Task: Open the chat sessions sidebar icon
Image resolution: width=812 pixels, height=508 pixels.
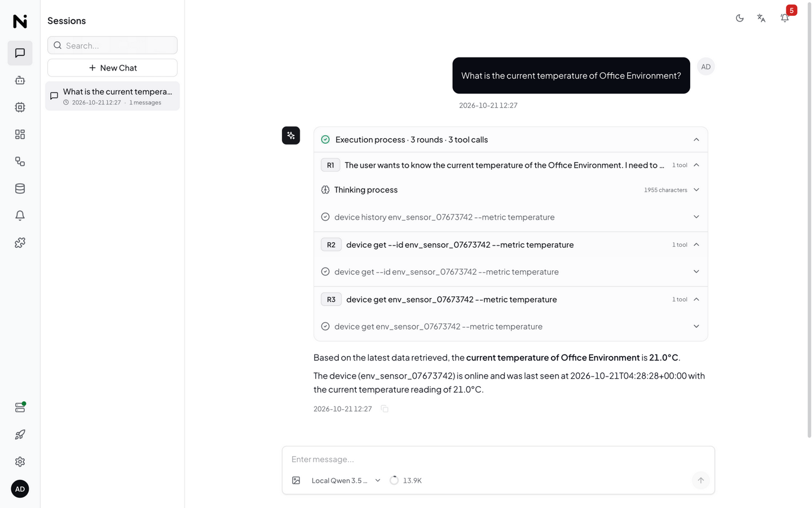Action: point(20,53)
